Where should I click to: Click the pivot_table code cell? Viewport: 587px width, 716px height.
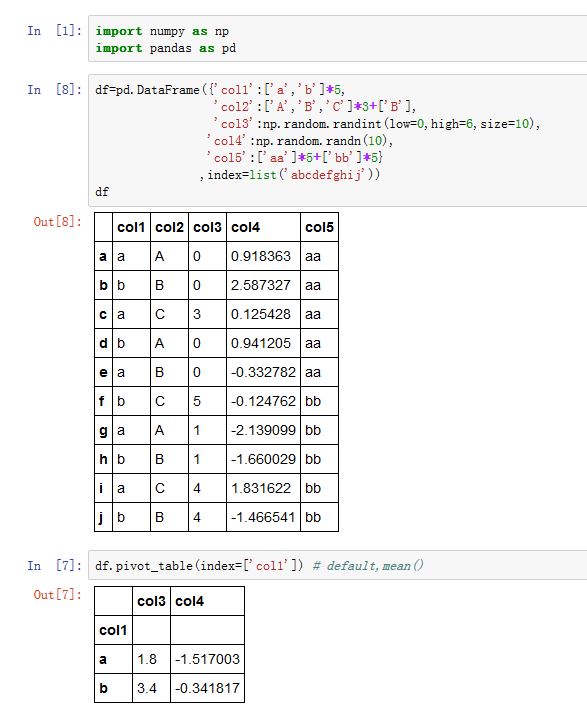point(337,565)
